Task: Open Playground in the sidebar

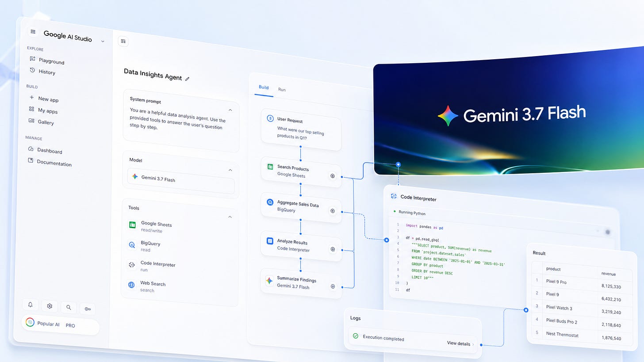Action: point(47,61)
